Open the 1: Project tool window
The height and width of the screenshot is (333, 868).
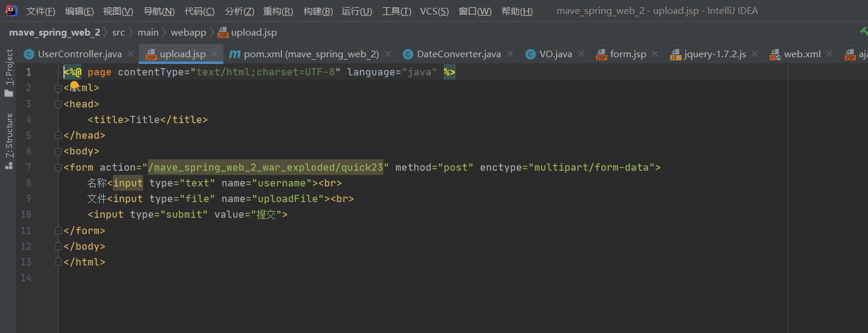pos(8,73)
